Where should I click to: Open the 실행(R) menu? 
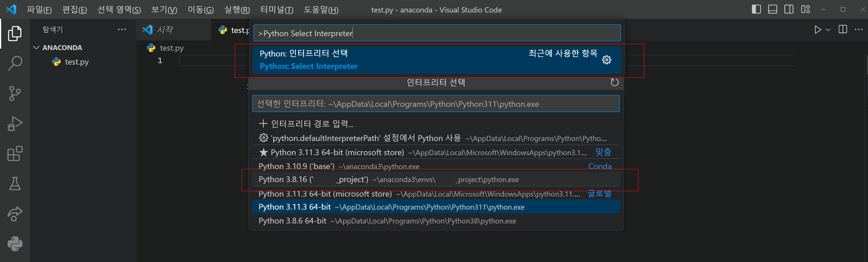tap(237, 10)
